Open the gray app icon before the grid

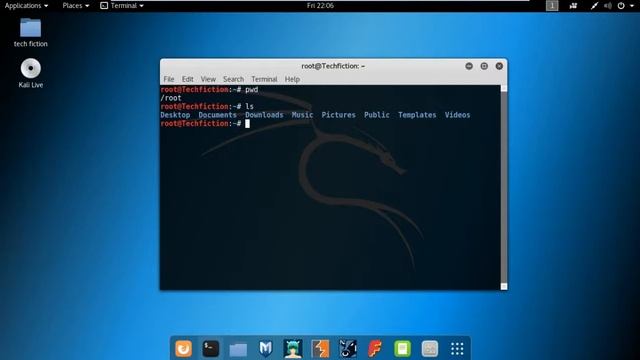point(430,349)
